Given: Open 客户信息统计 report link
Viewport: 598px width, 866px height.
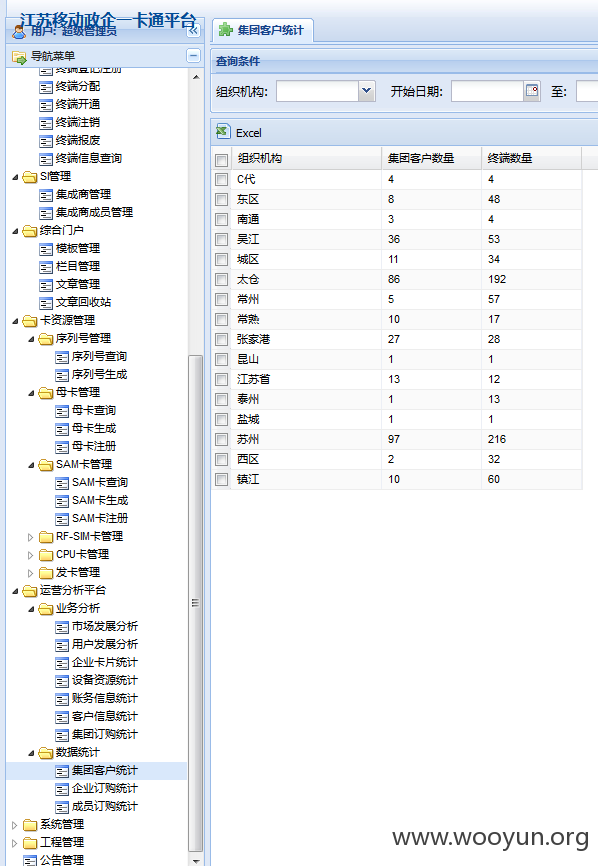Looking at the screenshot, I should tap(104, 717).
